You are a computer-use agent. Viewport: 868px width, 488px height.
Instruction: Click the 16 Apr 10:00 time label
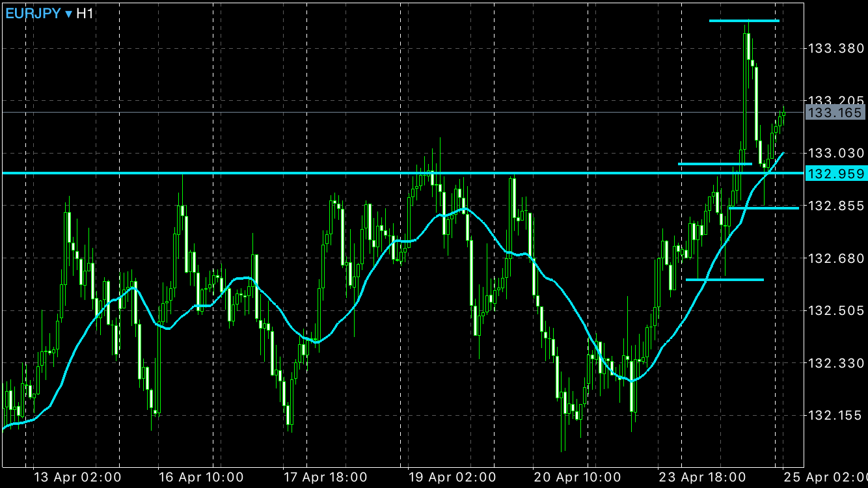[x=201, y=478]
